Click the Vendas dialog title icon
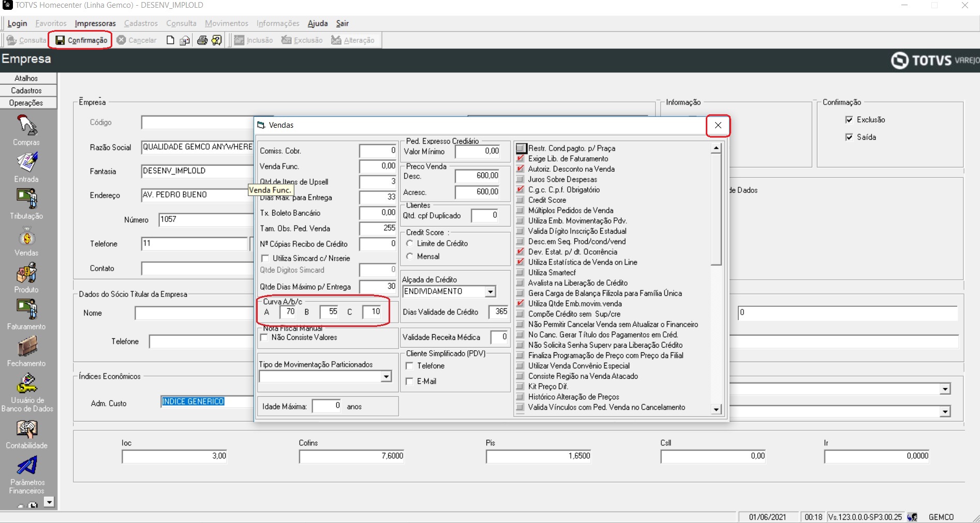Screen dimensions: 980x523 (x=261, y=125)
